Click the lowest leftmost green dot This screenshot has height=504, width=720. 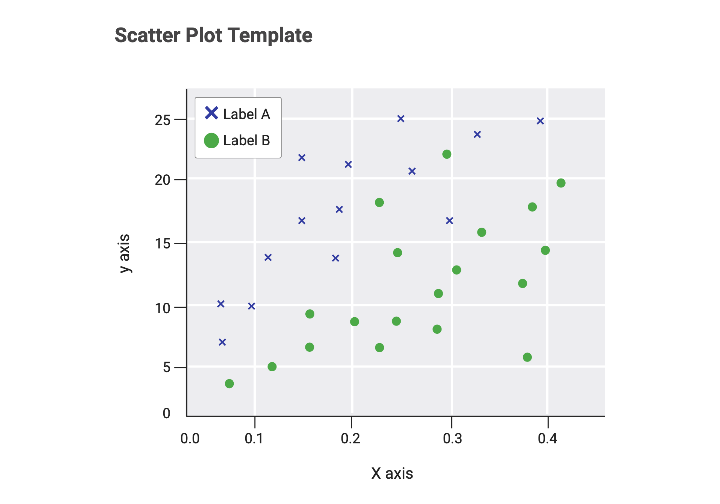pos(229,384)
